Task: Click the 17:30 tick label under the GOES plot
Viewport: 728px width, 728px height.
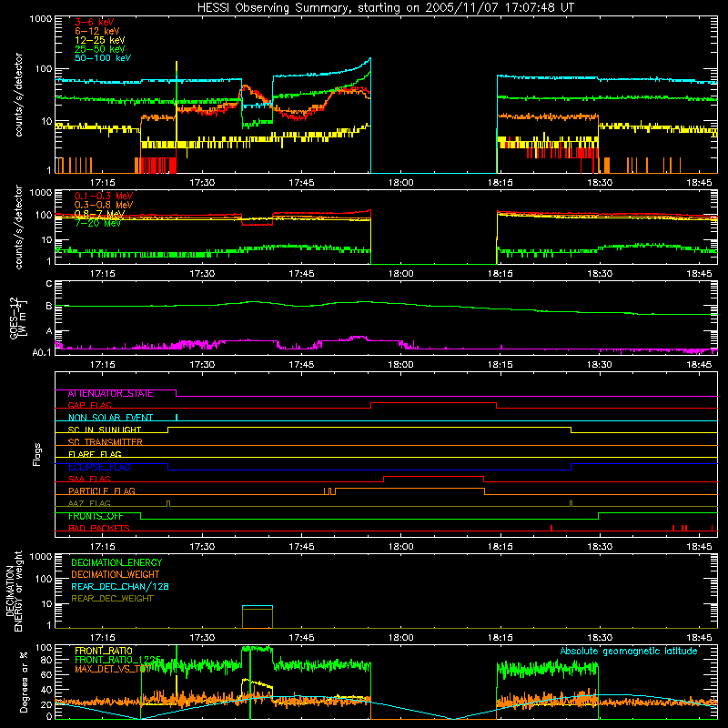Action: (202, 365)
